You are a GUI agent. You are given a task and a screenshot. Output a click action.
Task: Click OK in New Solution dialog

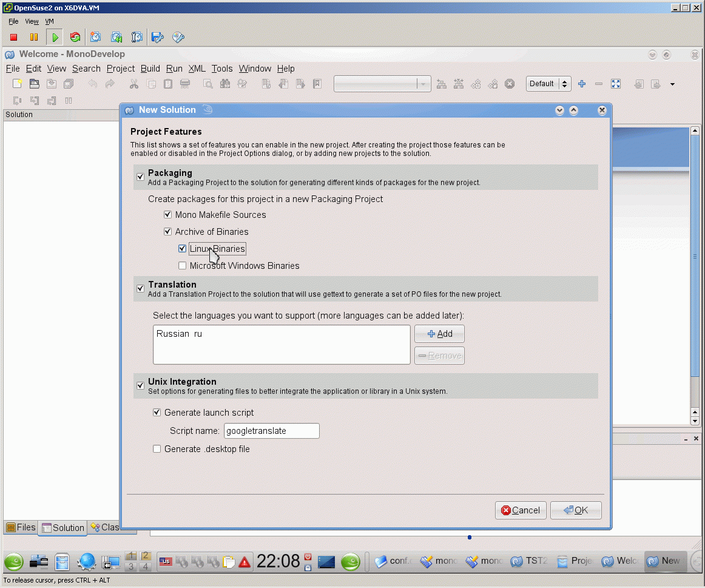(x=576, y=510)
